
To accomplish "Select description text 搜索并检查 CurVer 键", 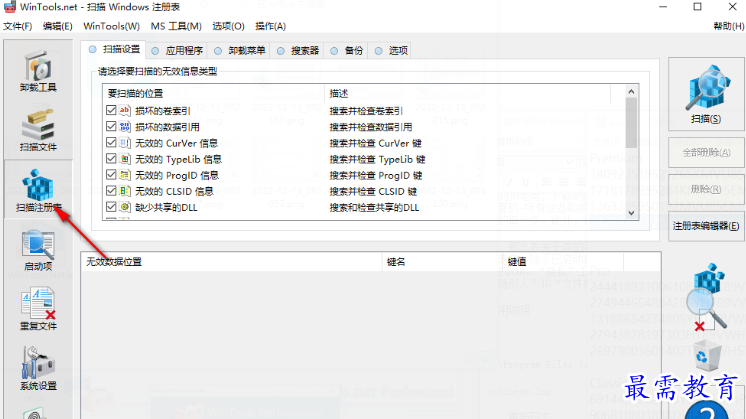I will [375, 143].
